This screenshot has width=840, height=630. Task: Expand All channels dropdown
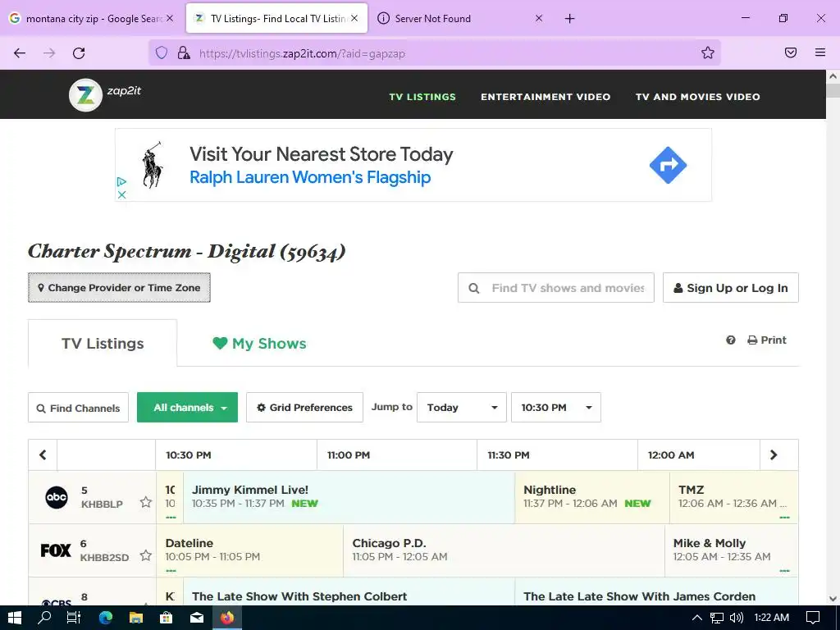click(188, 408)
